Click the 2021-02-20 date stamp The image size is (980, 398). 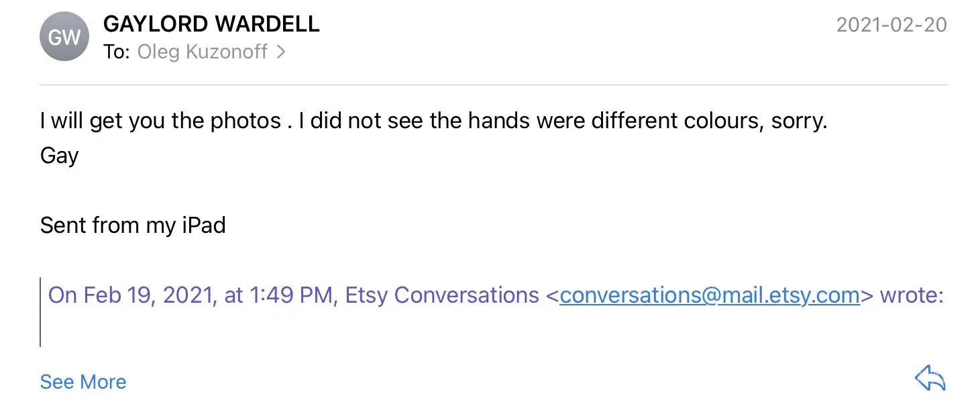point(891,25)
